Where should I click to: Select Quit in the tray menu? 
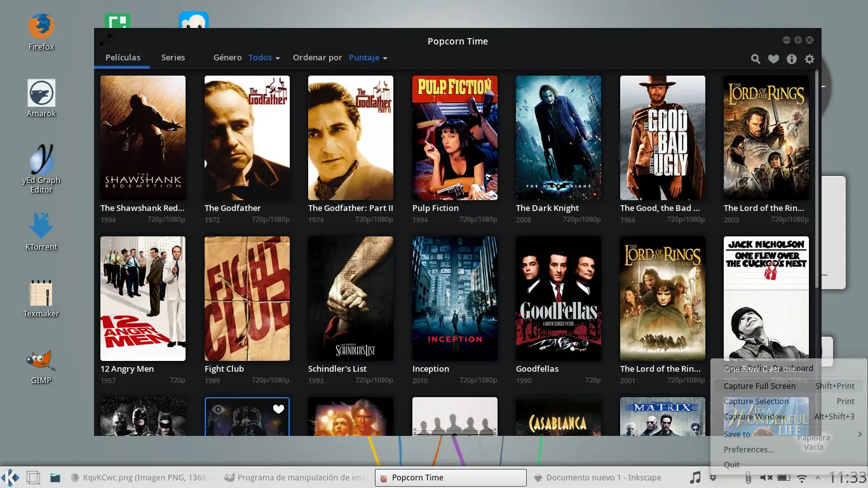click(x=788, y=464)
